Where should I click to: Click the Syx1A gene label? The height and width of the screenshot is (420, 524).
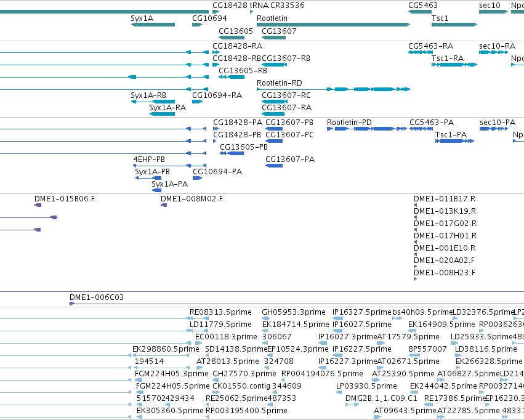tap(142, 18)
